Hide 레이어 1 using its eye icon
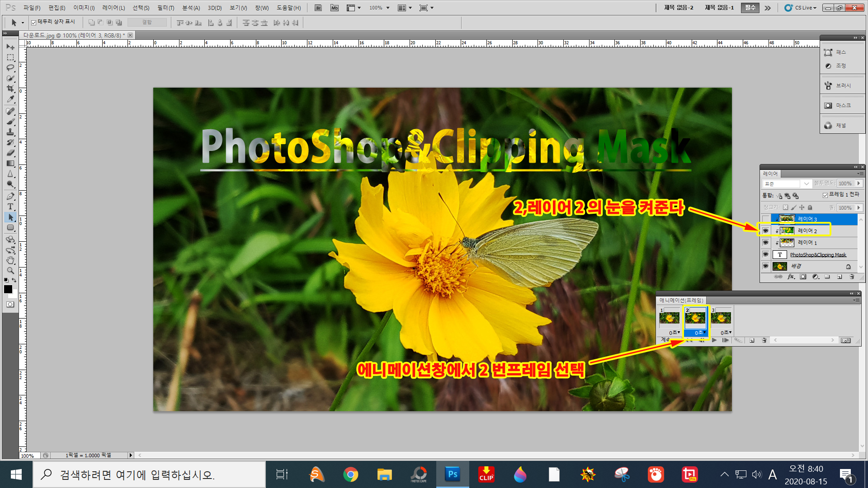This screenshot has height=488, width=868. [x=765, y=243]
